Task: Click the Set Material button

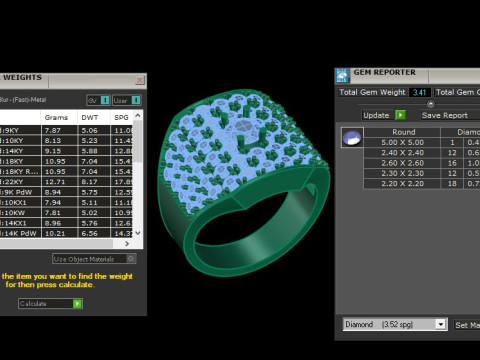Action: 467,325
